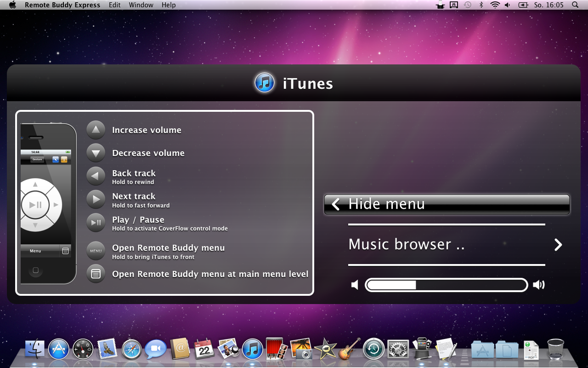Open the Wi-Fi status menu
The image size is (588, 368).
click(495, 5)
